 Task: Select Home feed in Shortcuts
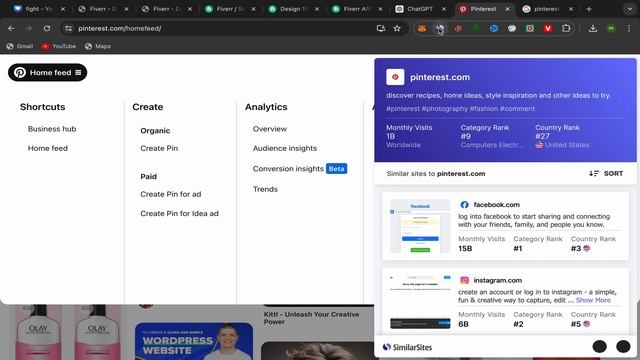tap(48, 148)
